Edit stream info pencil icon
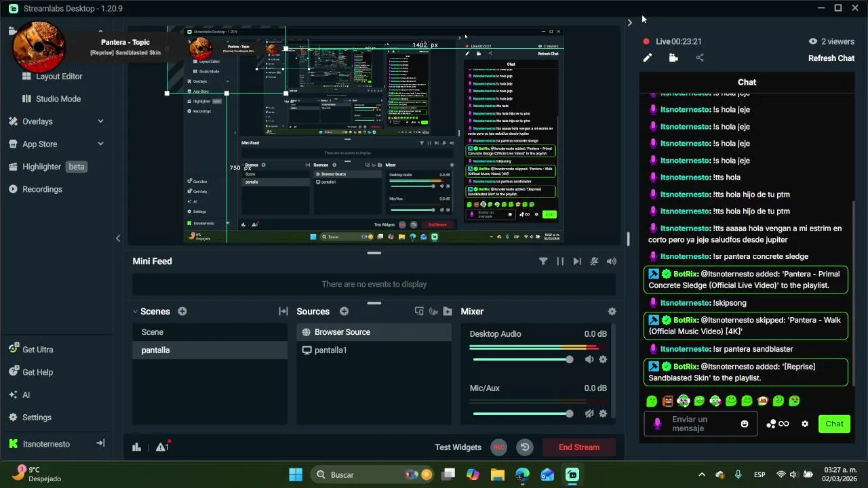The width and height of the screenshot is (868, 488). click(648, 58)
